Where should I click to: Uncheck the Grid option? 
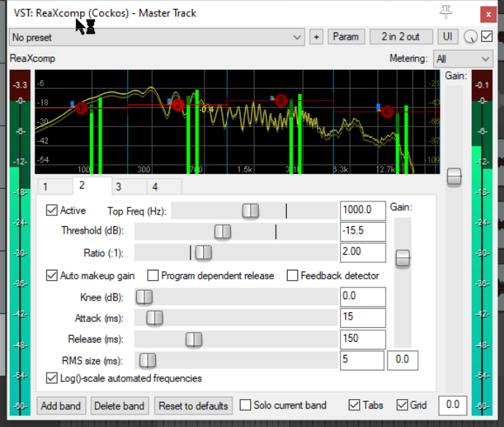[402, 405]
